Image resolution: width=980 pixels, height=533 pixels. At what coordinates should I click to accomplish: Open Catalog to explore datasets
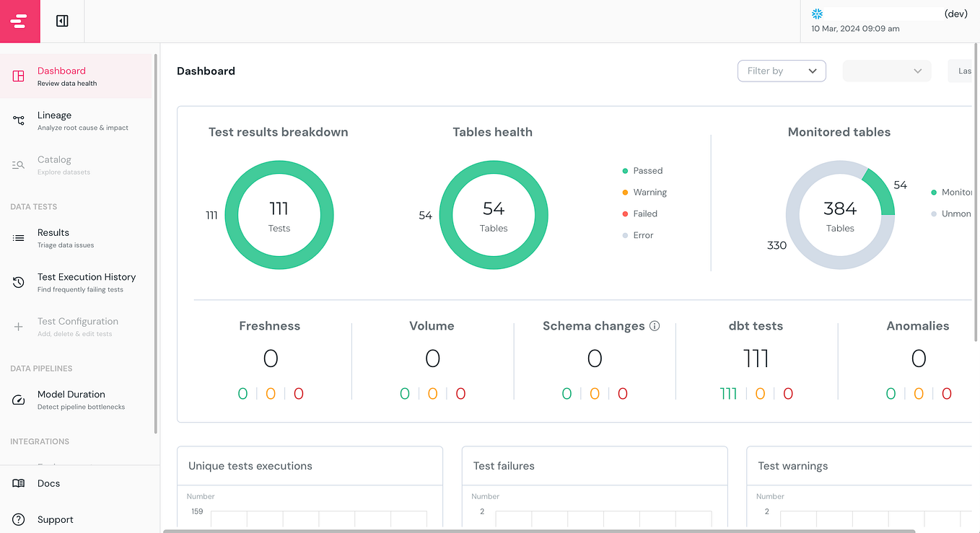click(x=18, y=164)
